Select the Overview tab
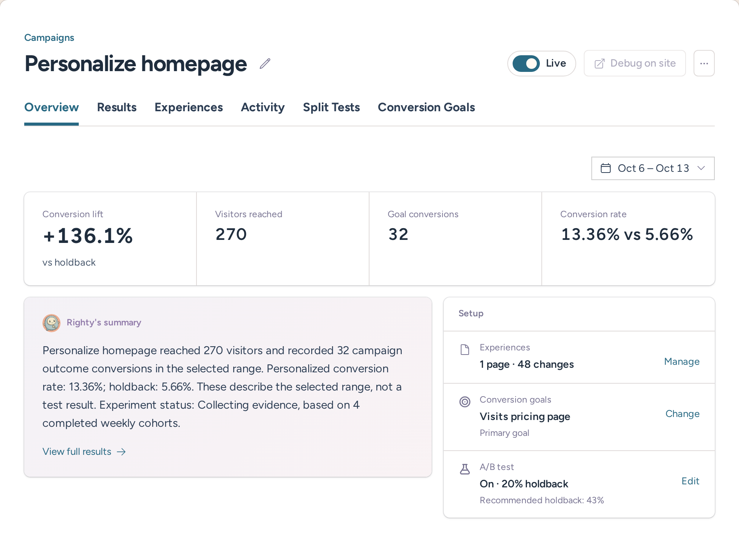Screen dimensions: 739x560 (x=51, y=107)
